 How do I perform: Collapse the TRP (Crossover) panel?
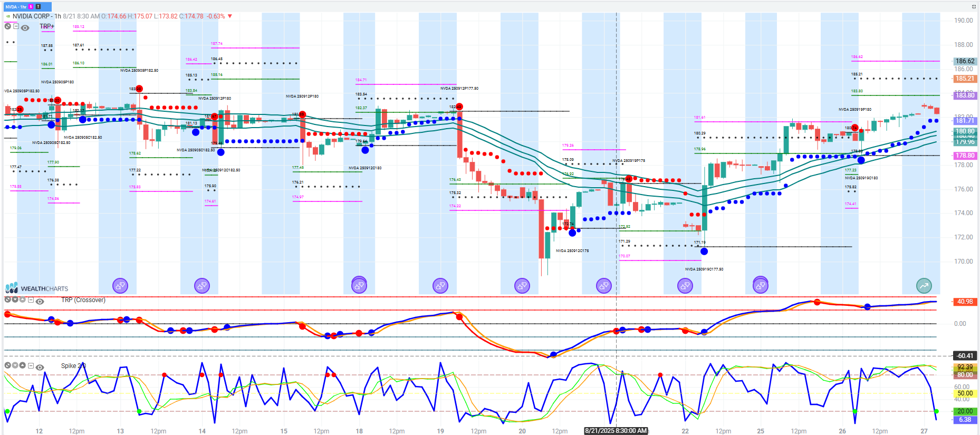pos(31,300)
